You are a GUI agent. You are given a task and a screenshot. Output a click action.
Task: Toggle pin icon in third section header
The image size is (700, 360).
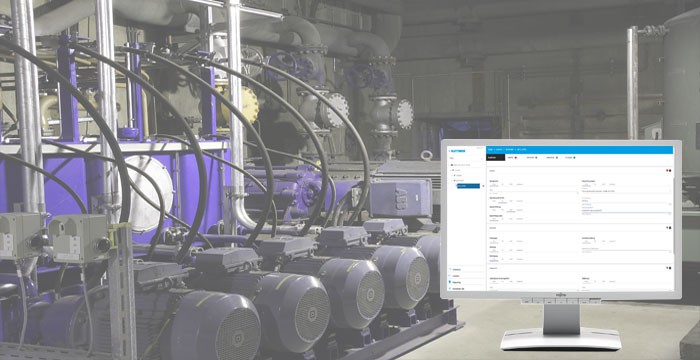point(667,268)
